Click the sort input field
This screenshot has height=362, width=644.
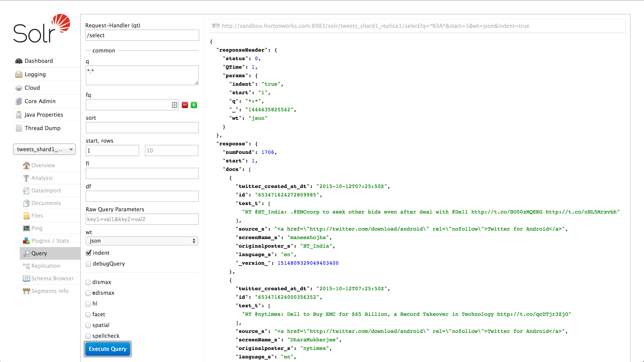142,128
